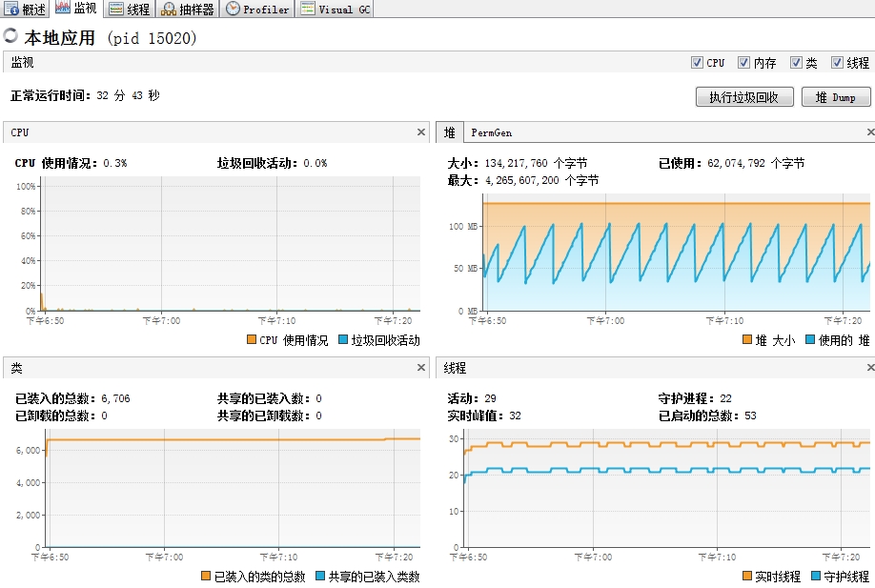Click inside the threads count chart
The height and width of the screenshot is (588, 875).
pyautogui.click(x=667, y=488)
